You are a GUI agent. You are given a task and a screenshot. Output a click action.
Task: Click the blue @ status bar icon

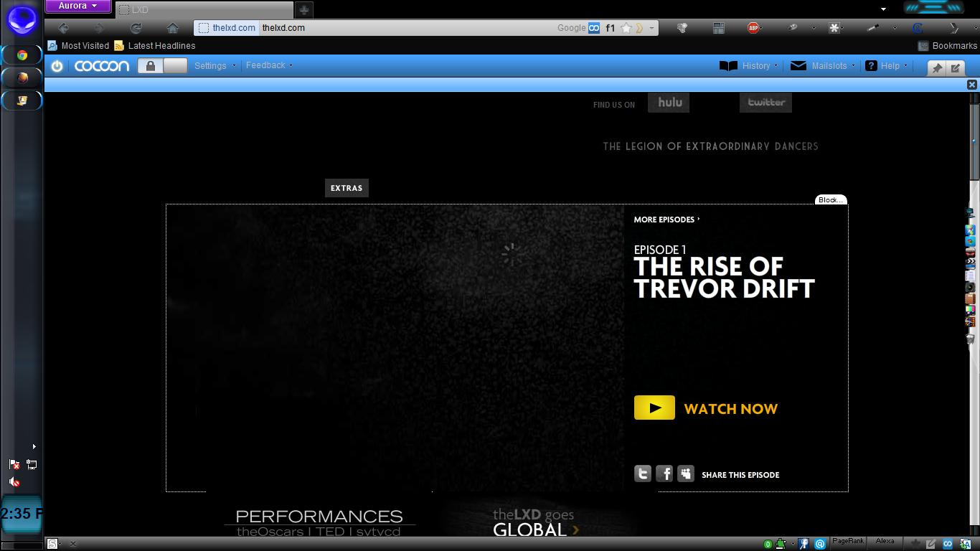820,544
